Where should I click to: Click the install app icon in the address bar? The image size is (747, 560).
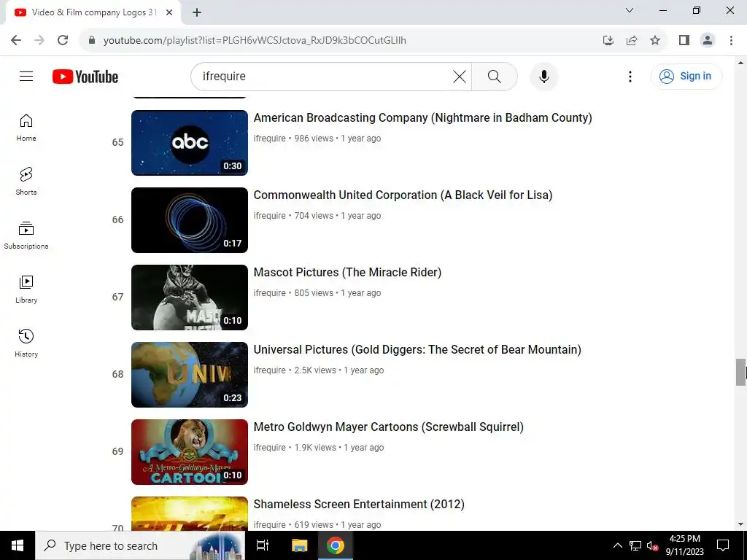(x=608, y=40)
